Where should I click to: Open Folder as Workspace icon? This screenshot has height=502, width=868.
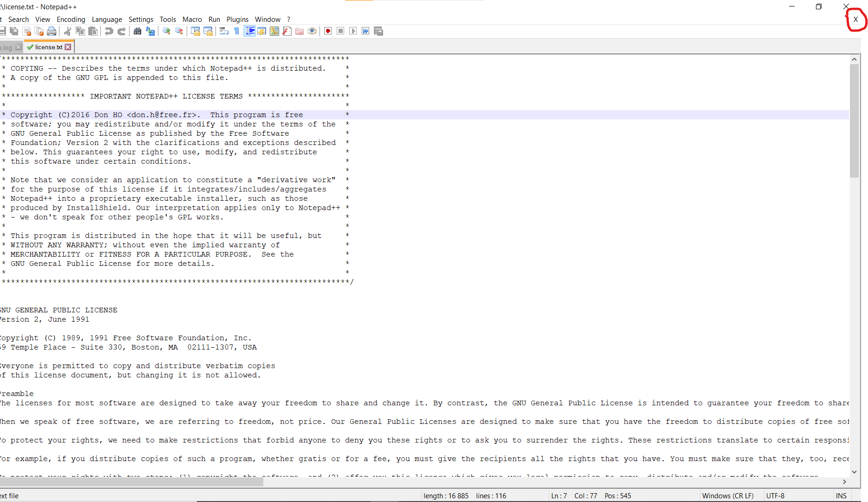point(300,31)
